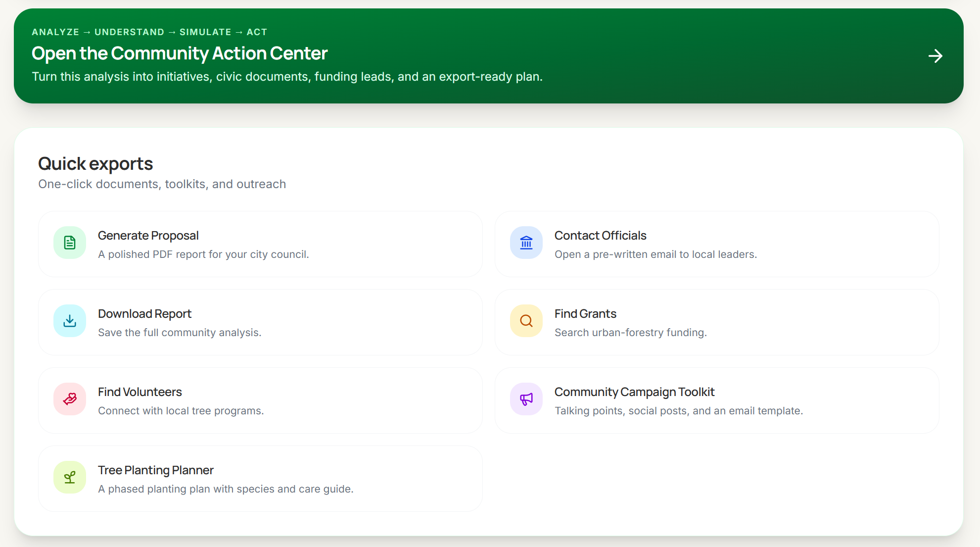The height and width of the screenshot is (547, 980).
Task: Click the arrow icon in the green banner
Action: (x=935, y=56)
